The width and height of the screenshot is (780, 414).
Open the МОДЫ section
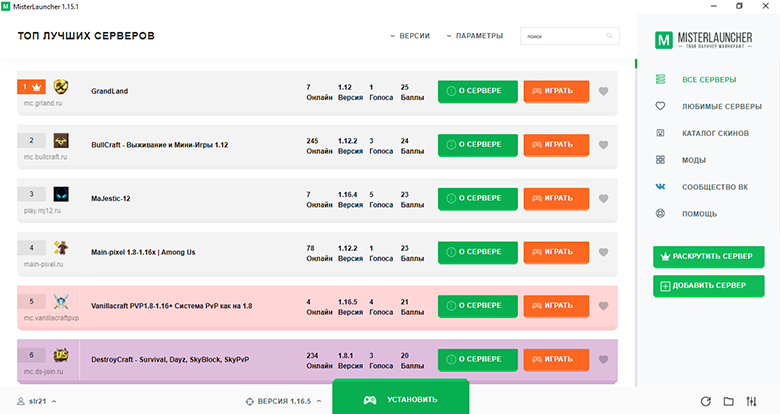point(694,160)
